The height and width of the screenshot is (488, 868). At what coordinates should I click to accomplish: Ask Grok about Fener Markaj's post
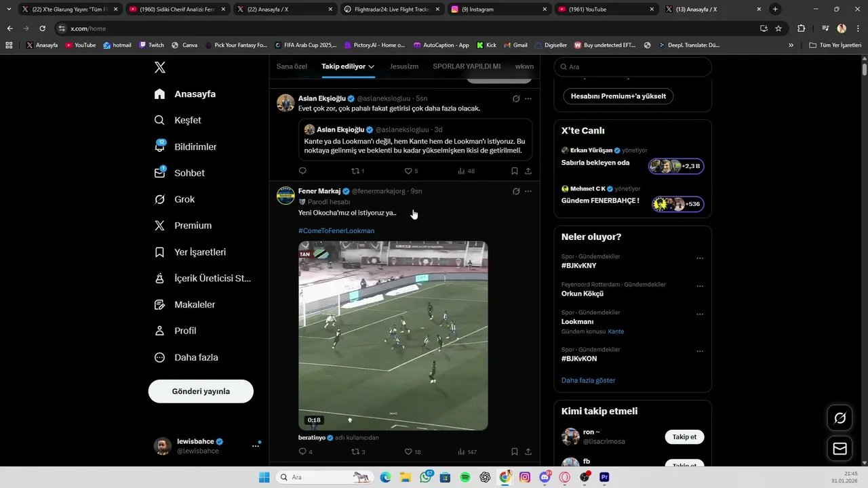(516, 191)
